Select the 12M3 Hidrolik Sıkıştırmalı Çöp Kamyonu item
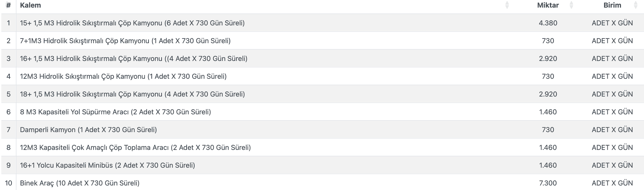This screenshot has width=644, height=190. click(x=123, y=76)
